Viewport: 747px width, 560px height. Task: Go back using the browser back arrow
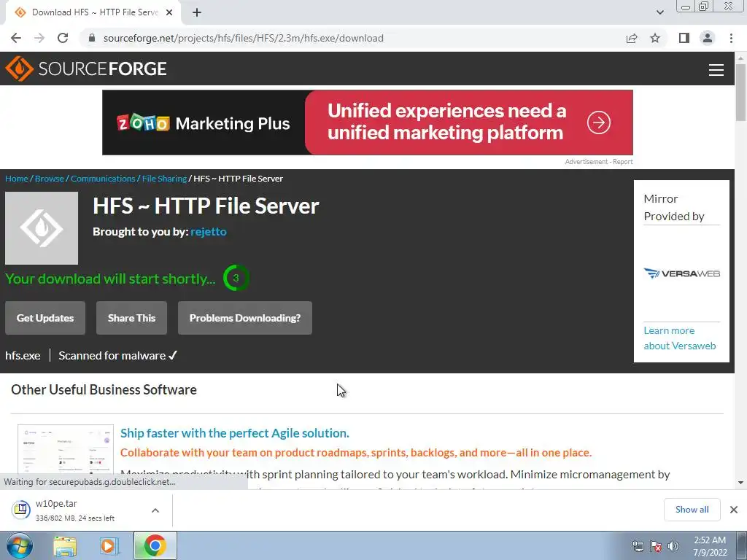[16, 38]
